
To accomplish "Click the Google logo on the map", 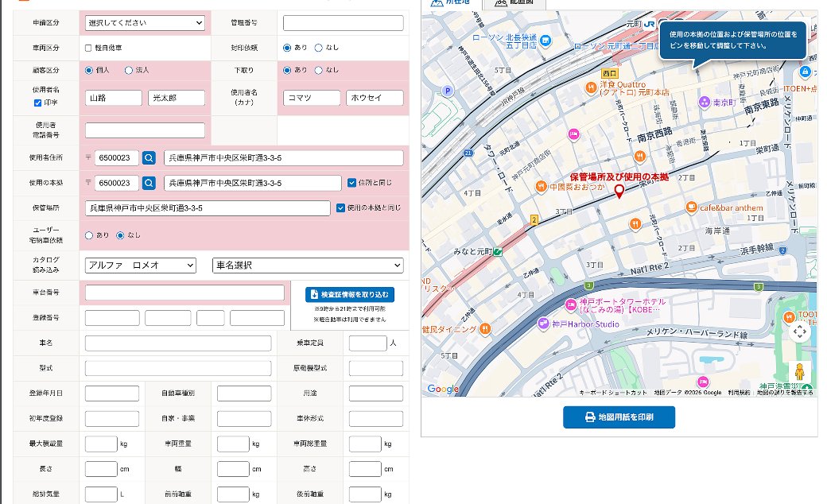I will point(443,389).
